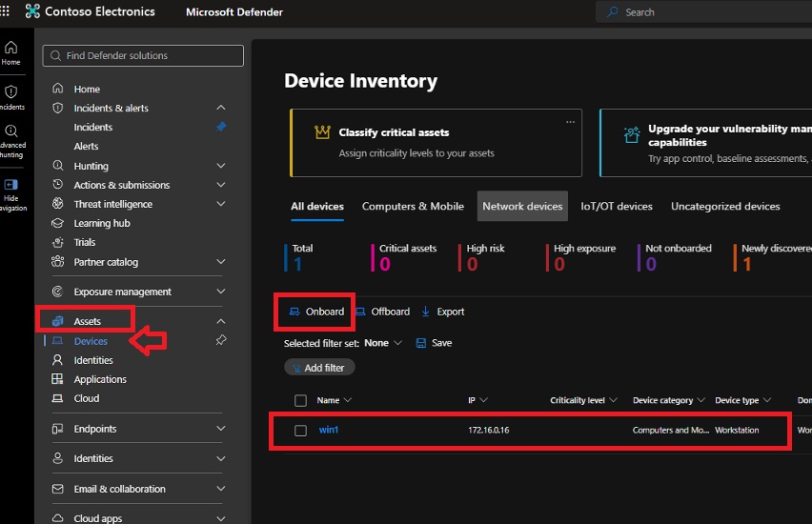Click the Email & collaboration envelope icon
The image size is (812, 524).
(57, 489)
